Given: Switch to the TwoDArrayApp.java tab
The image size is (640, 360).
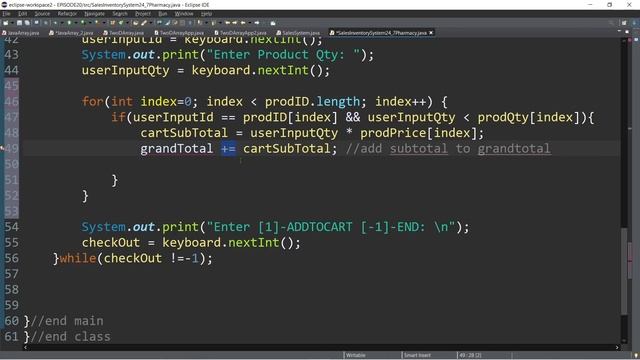Looking at the screenshot, I should (179, 33).
